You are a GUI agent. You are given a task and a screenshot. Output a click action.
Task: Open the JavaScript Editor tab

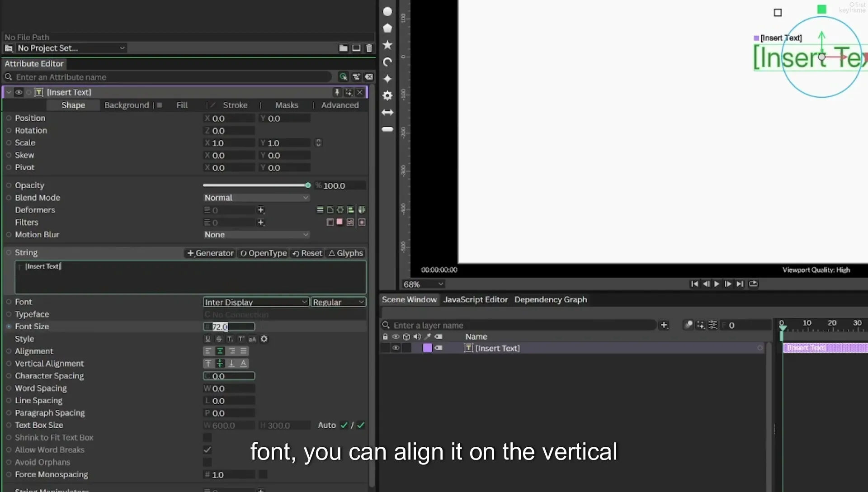(475, 299)
